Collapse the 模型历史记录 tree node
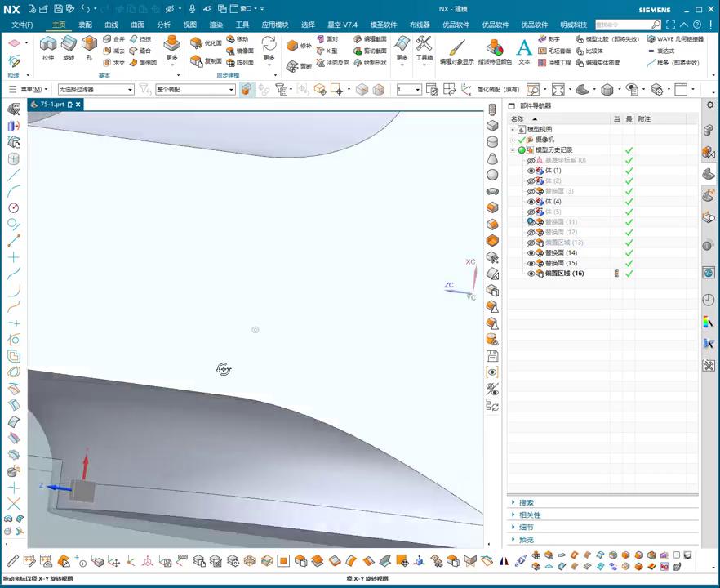Viewport: 720px width, 588px height. [x=513, y=150]
